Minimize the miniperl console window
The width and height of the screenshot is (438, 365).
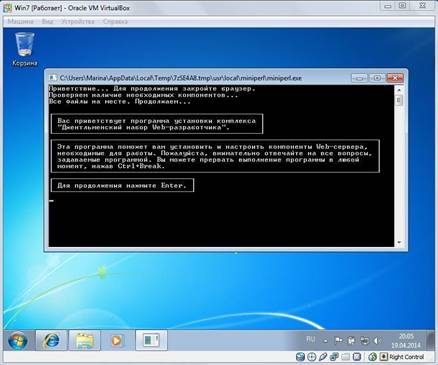[359, 78]
